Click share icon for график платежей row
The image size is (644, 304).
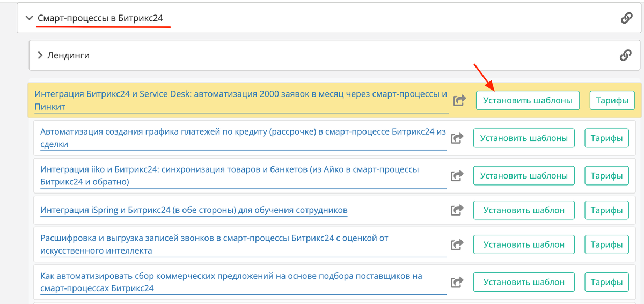(x=457, y=138)
